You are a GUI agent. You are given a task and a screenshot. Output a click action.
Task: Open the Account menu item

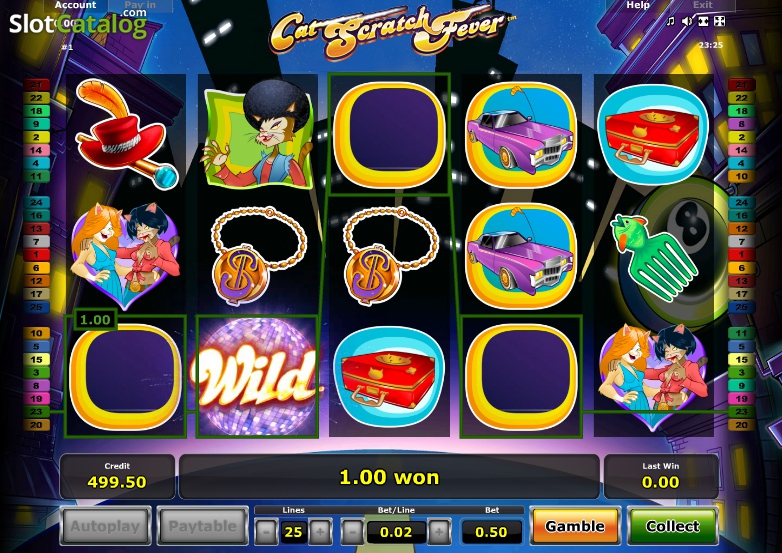(x=75, y=5)
